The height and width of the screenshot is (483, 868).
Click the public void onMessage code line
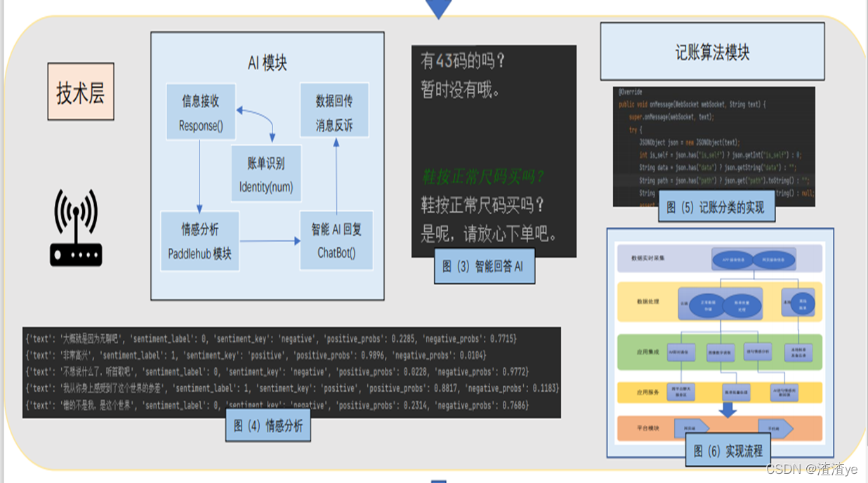(692, 105)
